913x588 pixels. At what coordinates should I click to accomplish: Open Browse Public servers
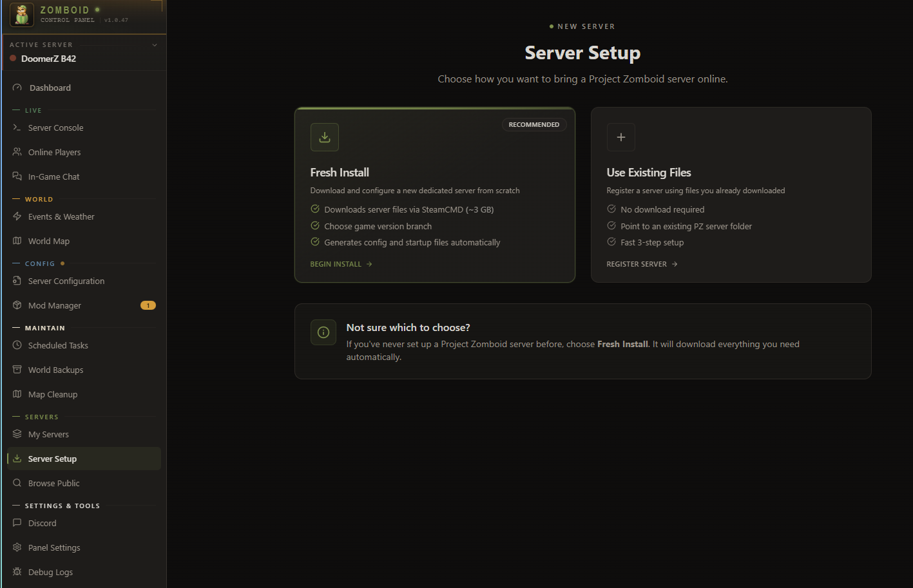point(84,483)
